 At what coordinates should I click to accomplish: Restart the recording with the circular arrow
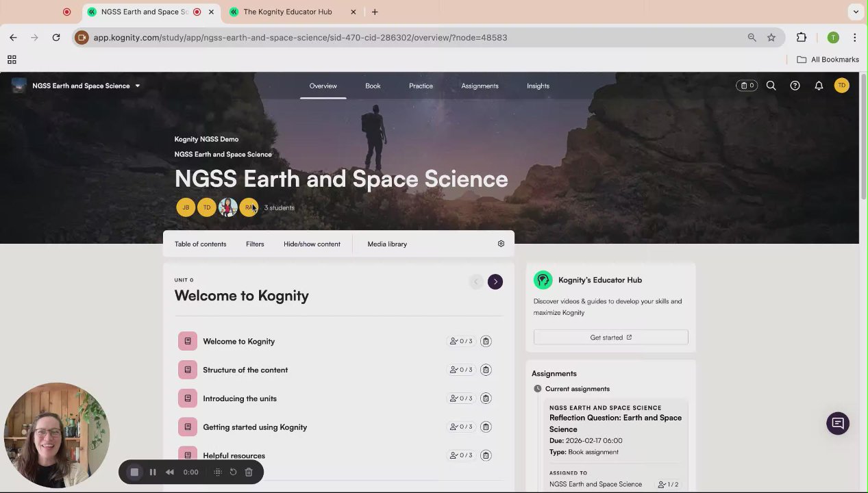233,472
